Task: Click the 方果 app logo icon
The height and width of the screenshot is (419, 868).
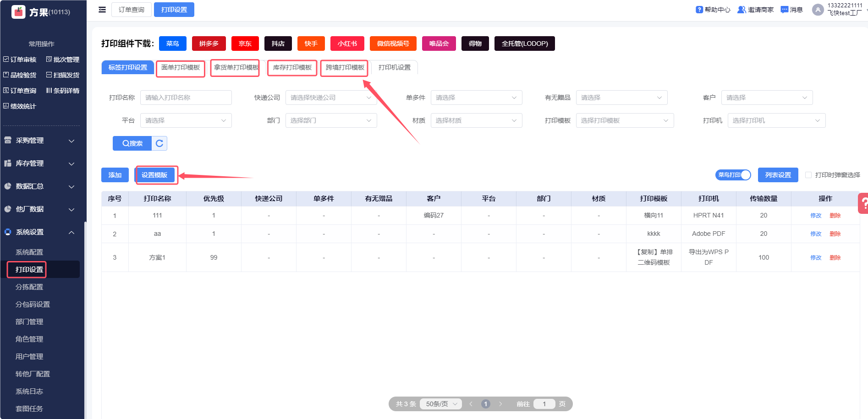Action: [18, 12]
